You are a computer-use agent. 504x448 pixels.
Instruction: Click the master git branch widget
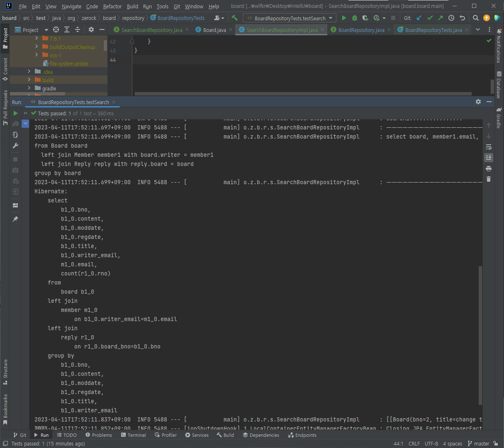pos(478,443)
